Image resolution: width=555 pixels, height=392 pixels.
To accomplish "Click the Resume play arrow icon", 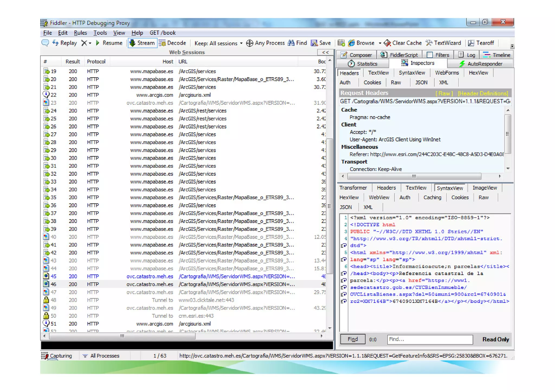I will click(98, 43).
